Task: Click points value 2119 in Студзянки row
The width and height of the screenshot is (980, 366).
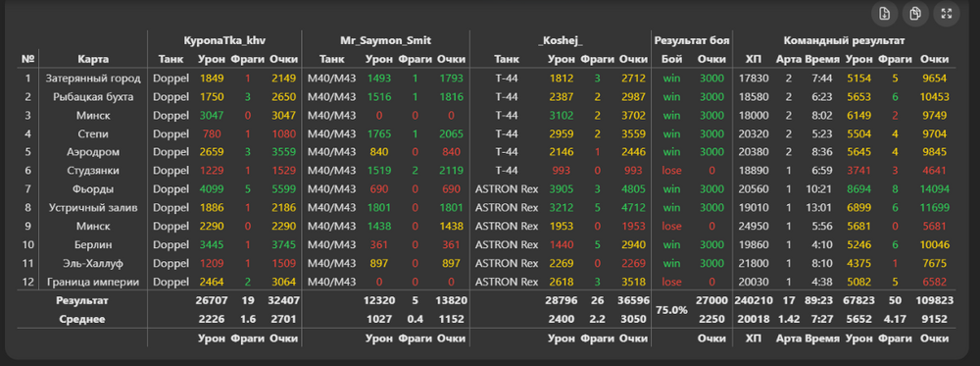Action: (451, 171)
